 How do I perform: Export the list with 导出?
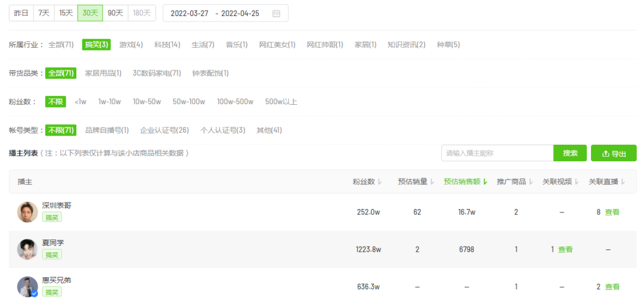[614, 154]
